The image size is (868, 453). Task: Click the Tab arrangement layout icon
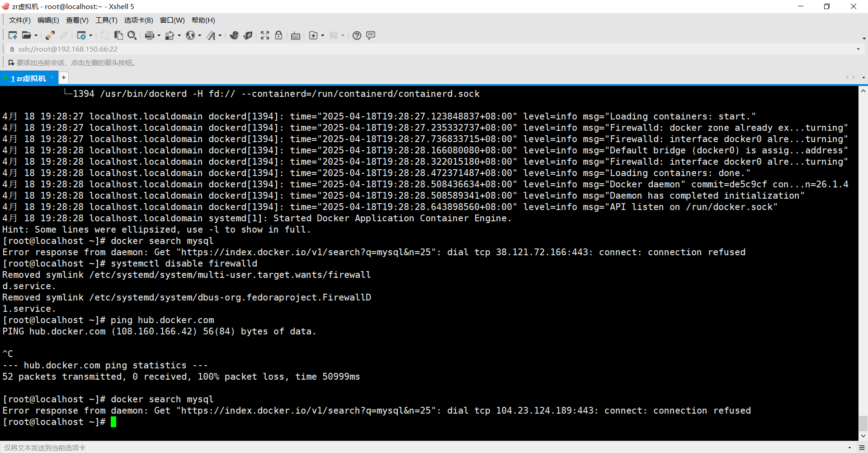coord(334,35)
